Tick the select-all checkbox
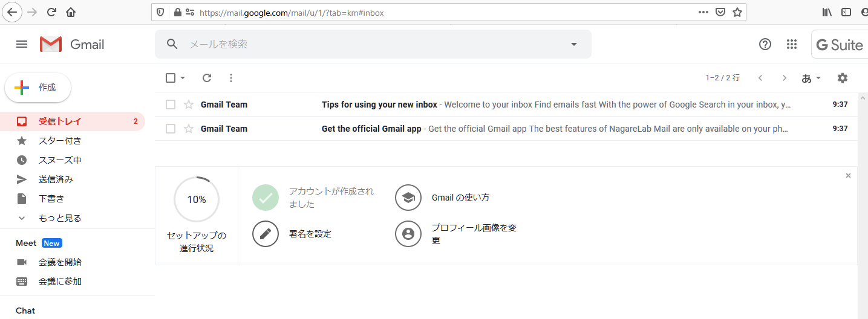The image size is (868, 319). tap(171, 78)
